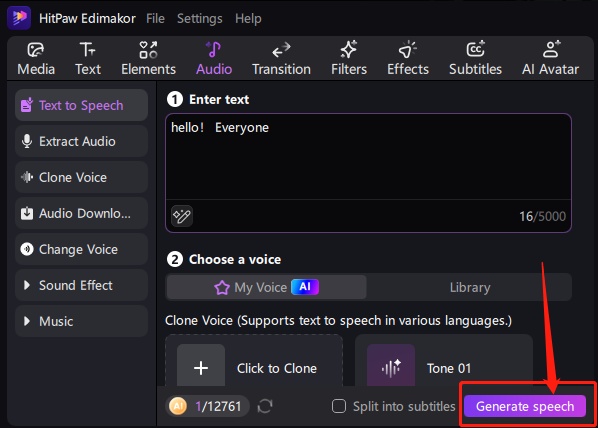Open the File menu
The height and width of the screenshot is (428, 598).
coord(155,18)
